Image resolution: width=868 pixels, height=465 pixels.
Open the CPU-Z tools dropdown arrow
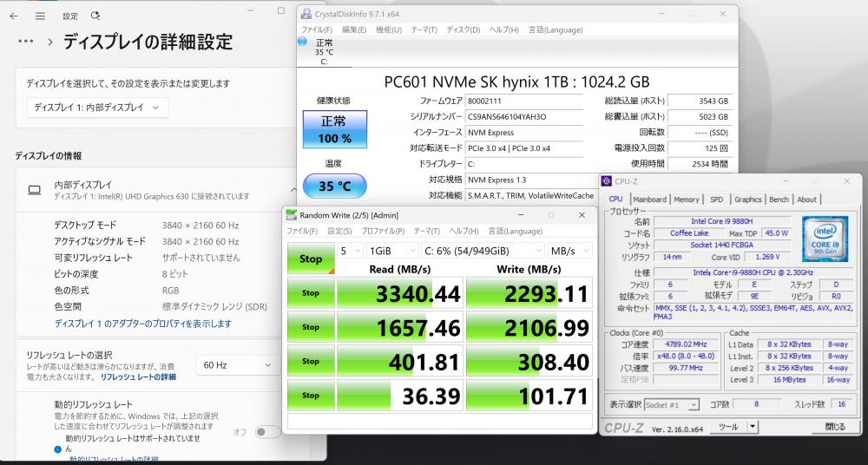pos(752,426)
